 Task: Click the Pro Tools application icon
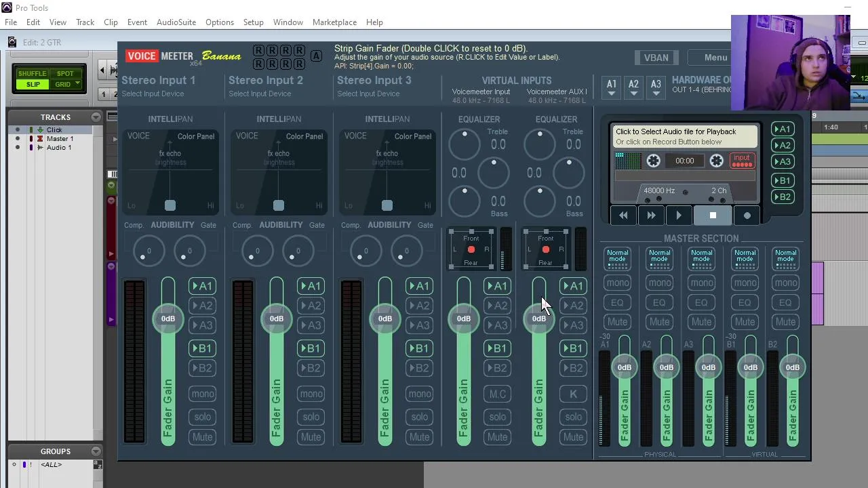6,7
